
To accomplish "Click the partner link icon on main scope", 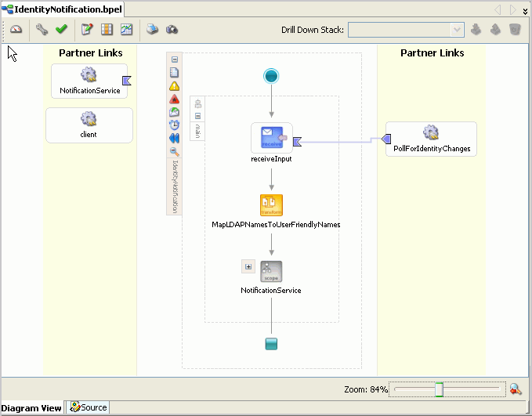I will point(198,104).
